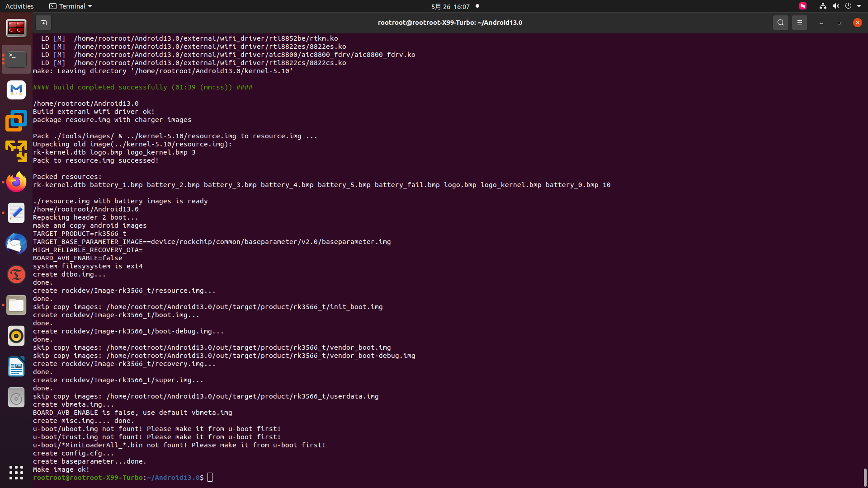This screenshot has height=488, width=868.
Task: Click the terminal command prompt cursor
Action: 210,478
